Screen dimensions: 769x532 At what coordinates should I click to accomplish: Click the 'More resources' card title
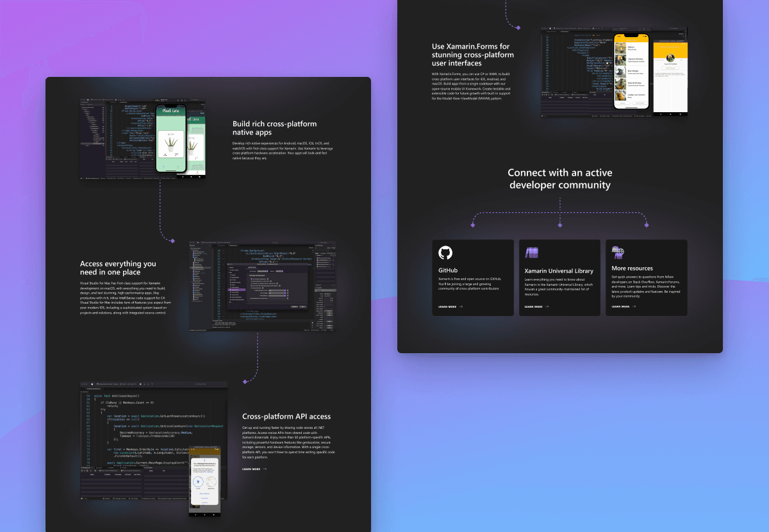632,269
